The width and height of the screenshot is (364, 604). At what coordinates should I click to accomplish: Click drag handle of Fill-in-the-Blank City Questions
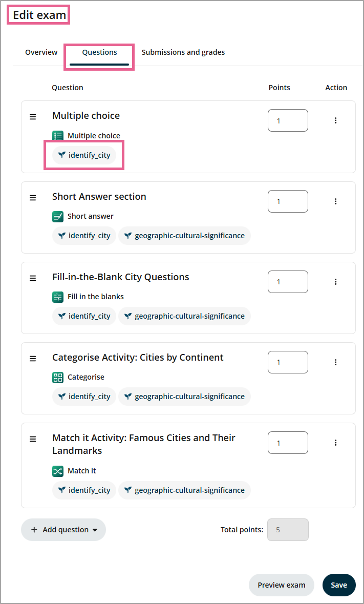pos(33,278)
